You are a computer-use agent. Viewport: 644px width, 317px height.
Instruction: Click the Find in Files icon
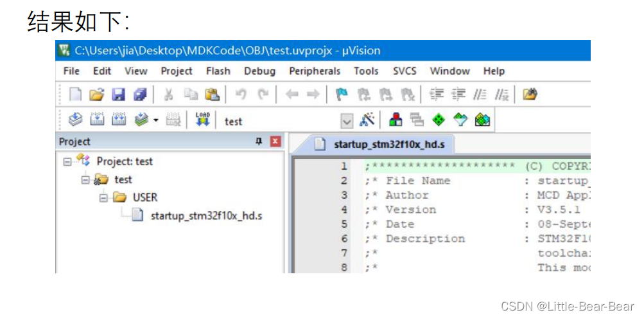[x=530, y=95]
